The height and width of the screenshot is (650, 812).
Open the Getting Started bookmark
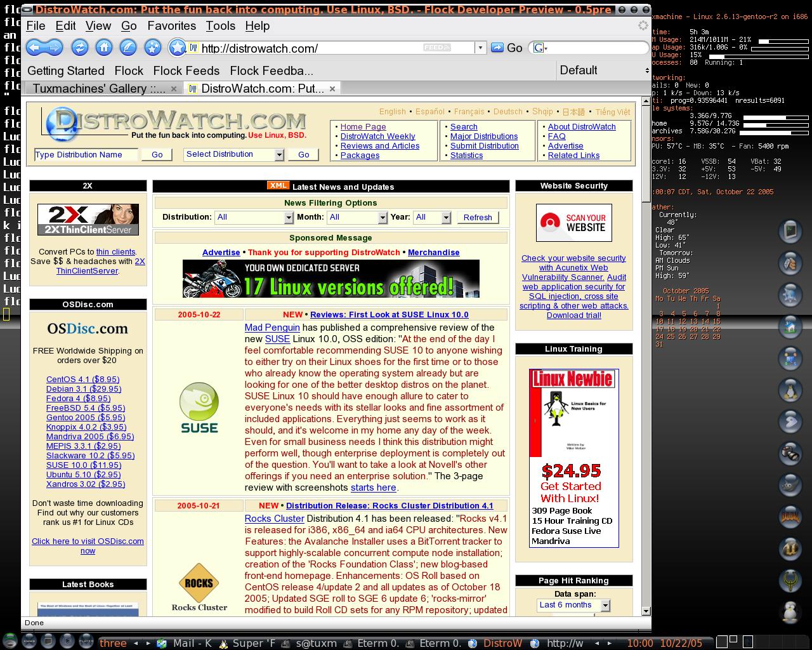coord(65,70)
